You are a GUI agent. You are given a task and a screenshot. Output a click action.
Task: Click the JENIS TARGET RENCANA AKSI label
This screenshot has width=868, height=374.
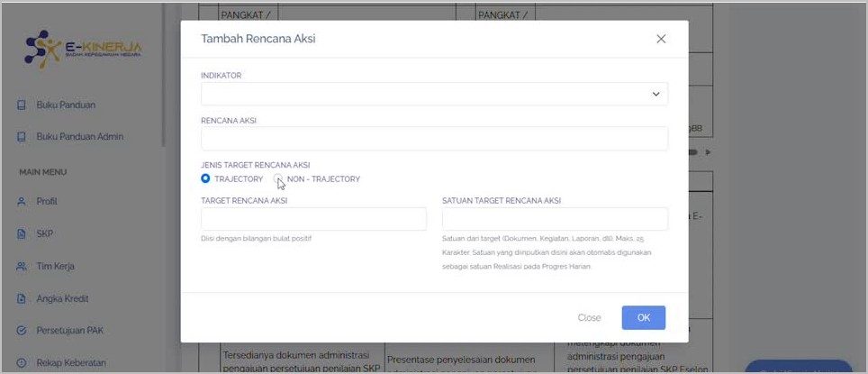[x=255, y=165]
